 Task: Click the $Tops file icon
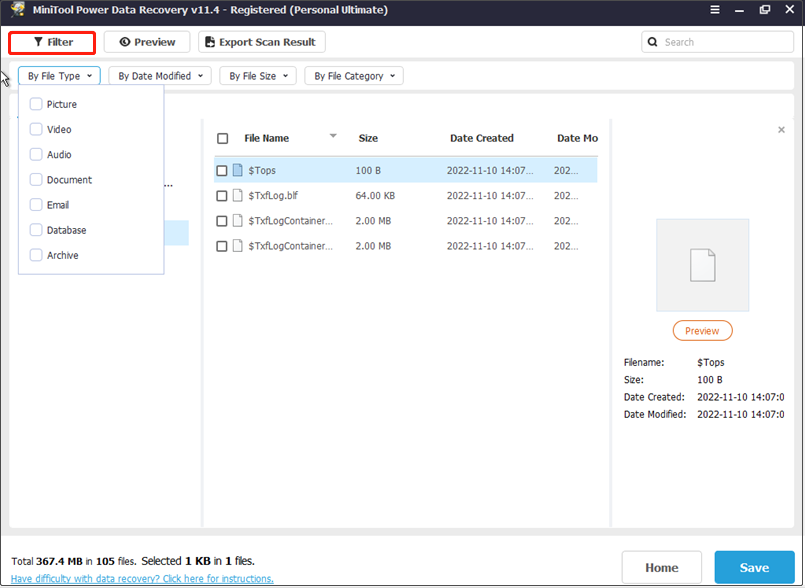pyautogui.click(x=238, y=170)
